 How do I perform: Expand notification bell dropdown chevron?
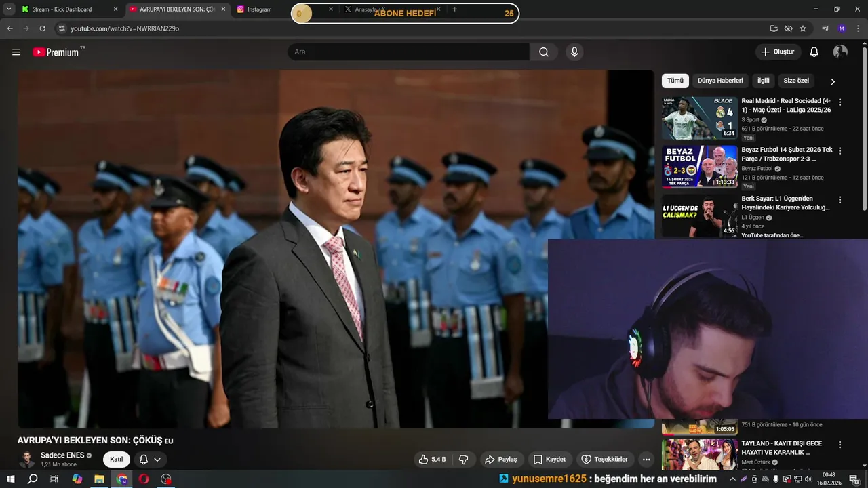(157, 460)
